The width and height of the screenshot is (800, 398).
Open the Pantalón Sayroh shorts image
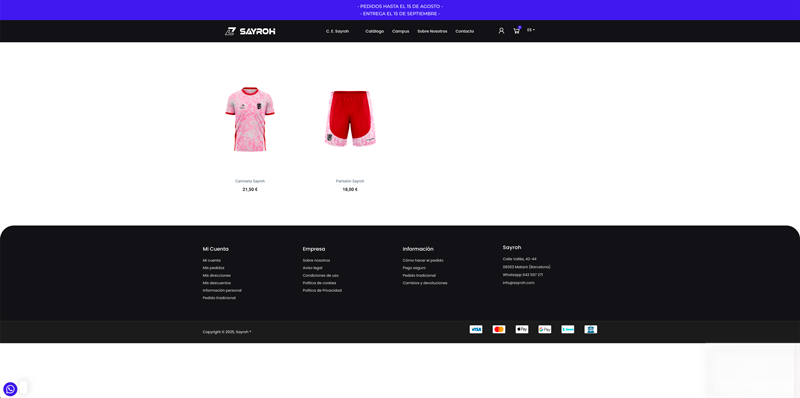tap(350, 119)
